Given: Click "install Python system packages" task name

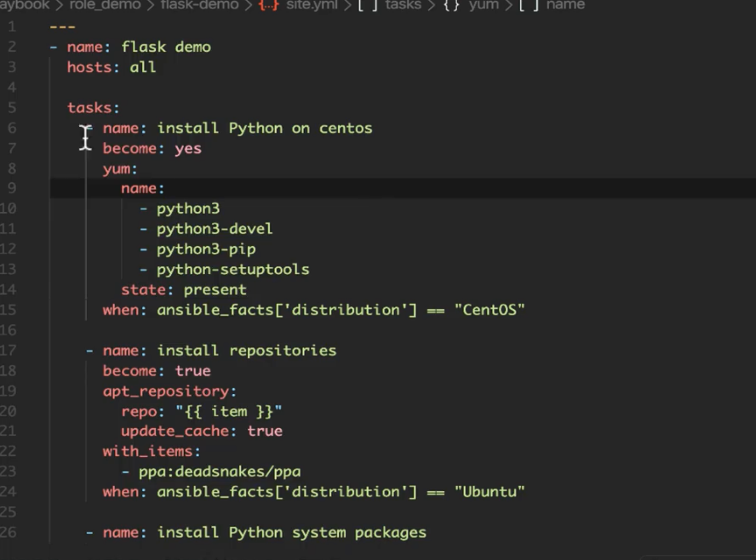Looking at the screenshot, I should pyautogui.click(x=327, y=533).
